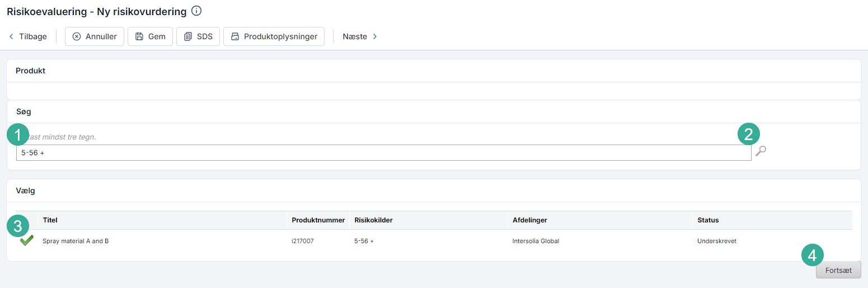The width and height of the screenshot is (868, 288).
Task: Click the floppy disk icon in Gem
Action: click(x=139, y=36)
